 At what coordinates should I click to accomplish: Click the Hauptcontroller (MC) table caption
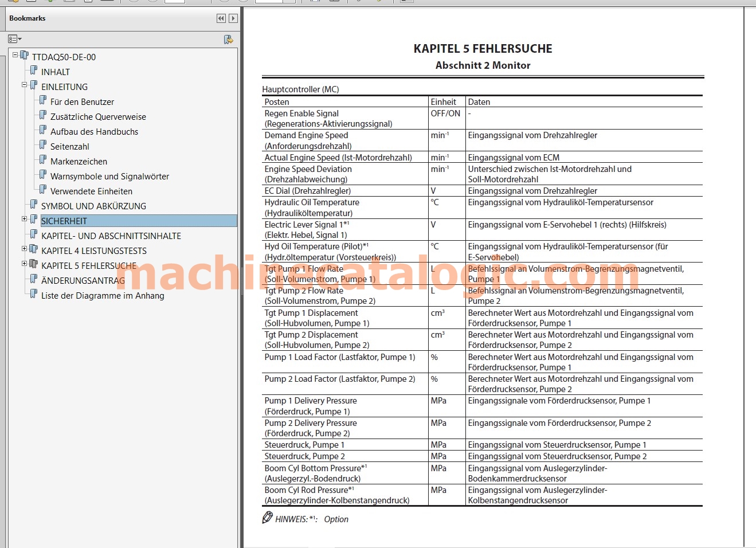(x=300, y=89)
